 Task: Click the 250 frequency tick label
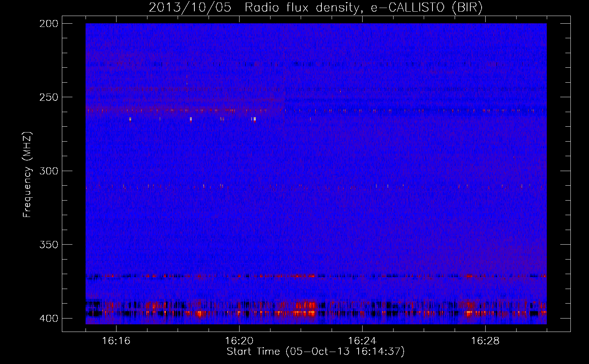coord(49,97)
